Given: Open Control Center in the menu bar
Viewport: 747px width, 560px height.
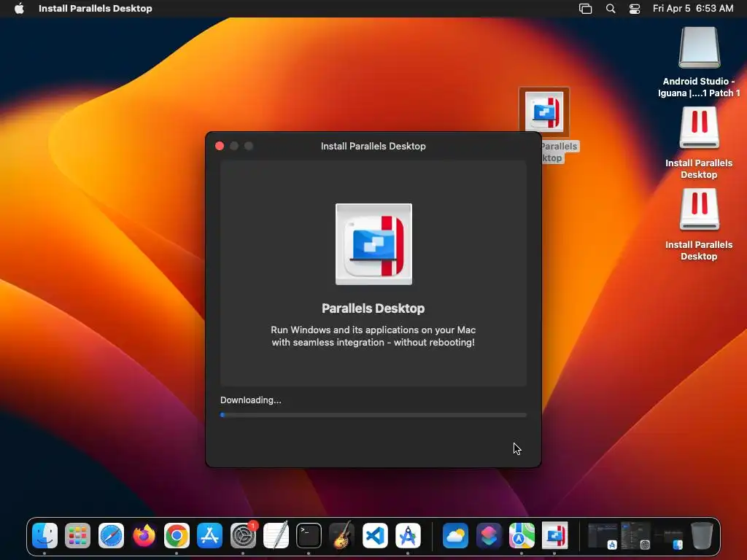Looking at the screenshot, I should (x=635, y=9).
